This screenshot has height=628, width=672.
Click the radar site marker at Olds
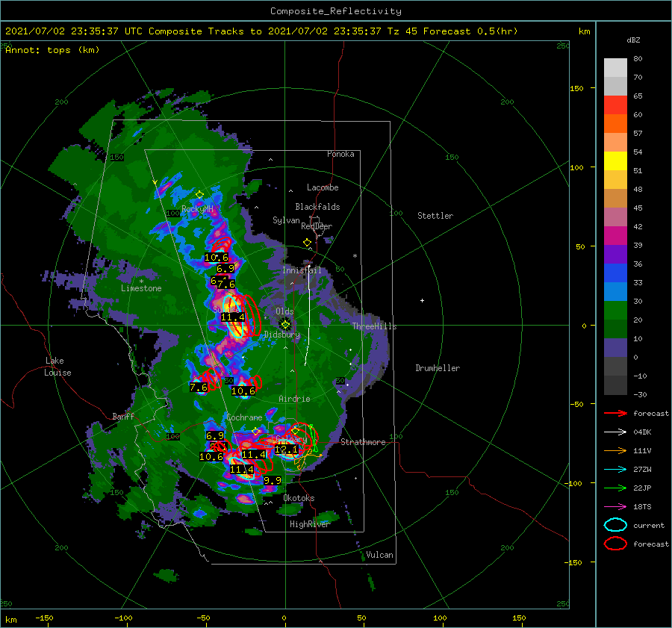285,325
